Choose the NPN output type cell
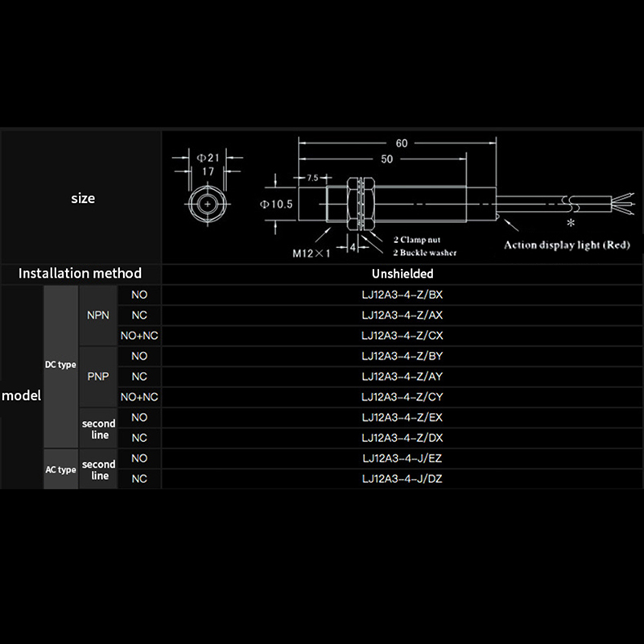 (x=98, y=315)
